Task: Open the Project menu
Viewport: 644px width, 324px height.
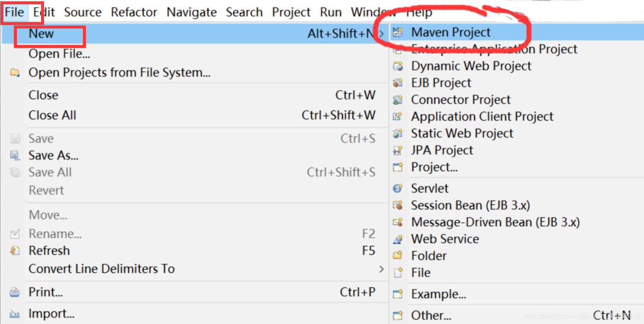Action: [x=291, y=12]
